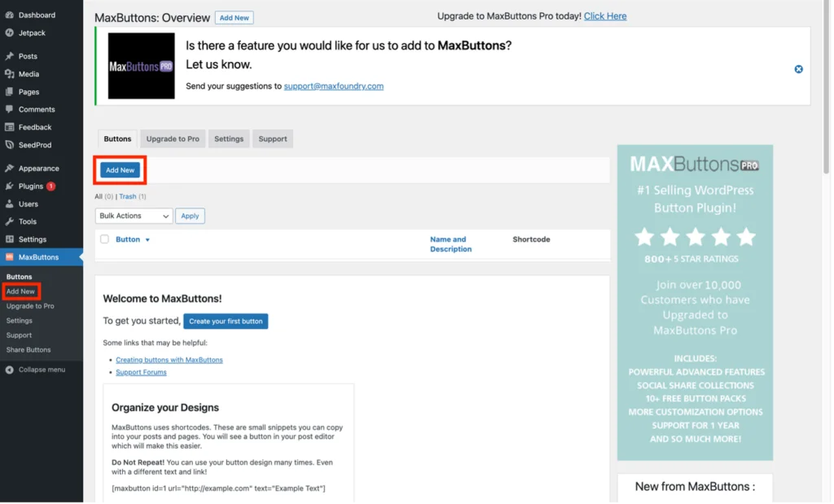Screen dimensions: 834x504
Task: Click the Appearance paintbrush icon
Action: [9, 168]
